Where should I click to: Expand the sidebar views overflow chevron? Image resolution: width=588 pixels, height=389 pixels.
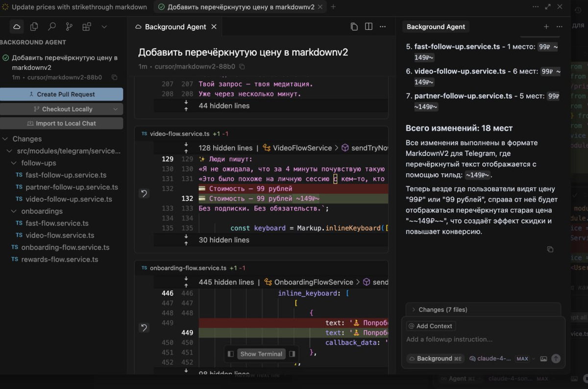pos(104,26)
